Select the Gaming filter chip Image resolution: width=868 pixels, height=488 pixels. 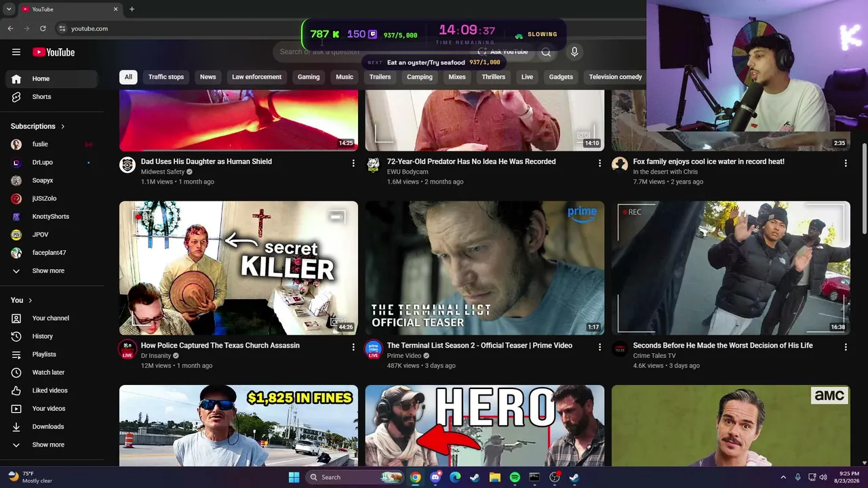pyautogui.click(x=309, y=77)
